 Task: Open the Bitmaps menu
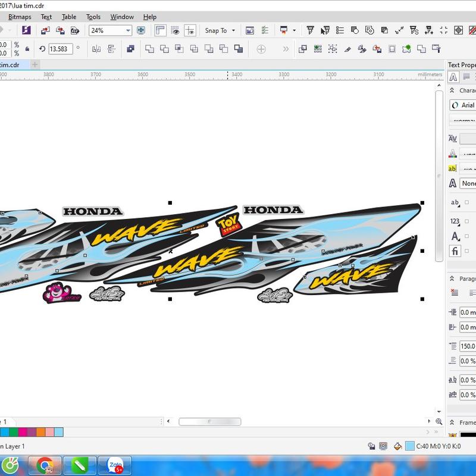(20, 17)
